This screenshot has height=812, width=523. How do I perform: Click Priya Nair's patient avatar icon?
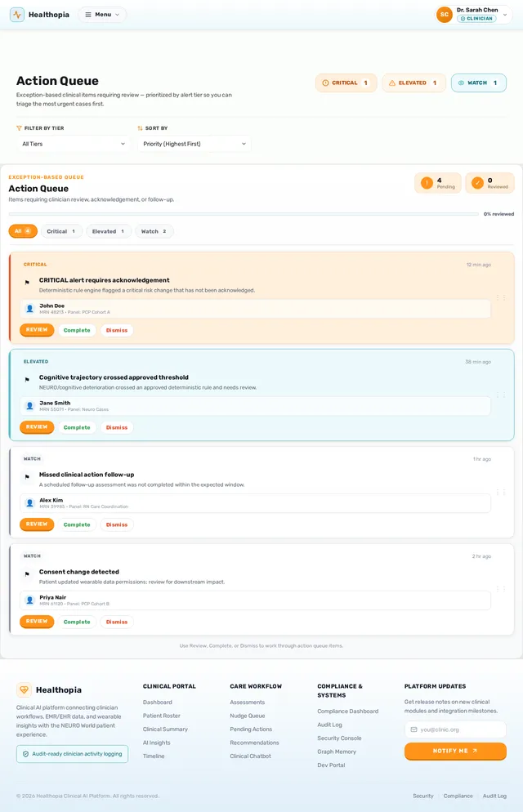pyautogui.click(x=30, y=600)
